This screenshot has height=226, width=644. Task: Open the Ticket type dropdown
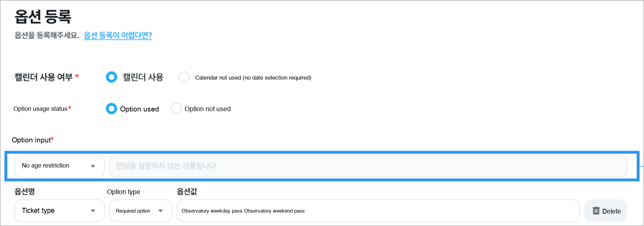[60, 211]
